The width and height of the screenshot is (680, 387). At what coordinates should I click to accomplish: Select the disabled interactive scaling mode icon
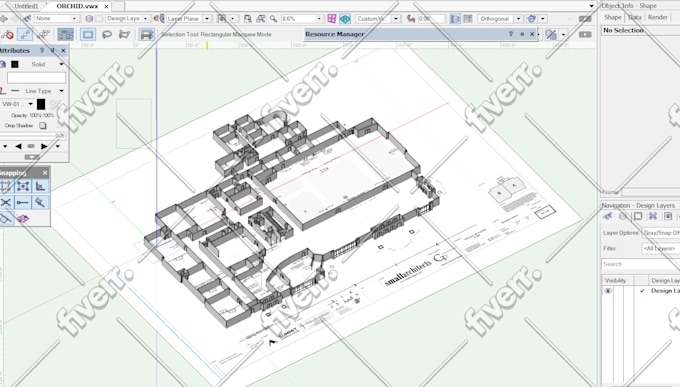click(7, 34)
